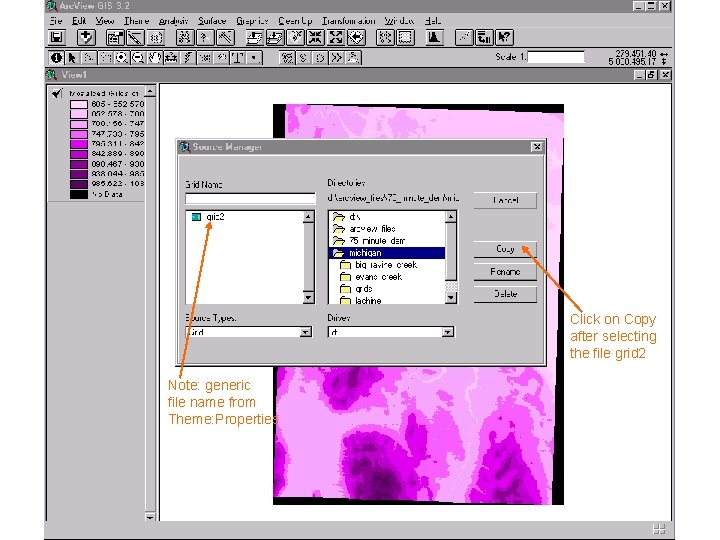Click the Zoom Out arrows-outward button
Image resolution: width=720 pixels, height=540 pixels.
336,37
